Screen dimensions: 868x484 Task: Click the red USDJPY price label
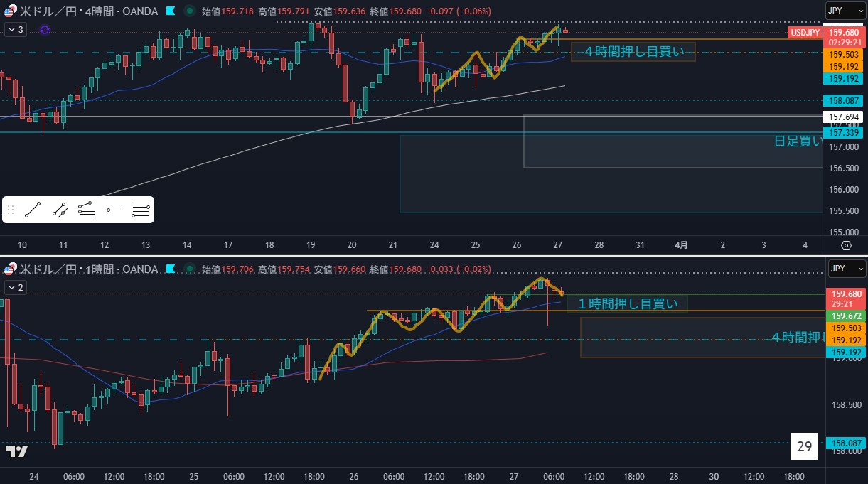806,33
